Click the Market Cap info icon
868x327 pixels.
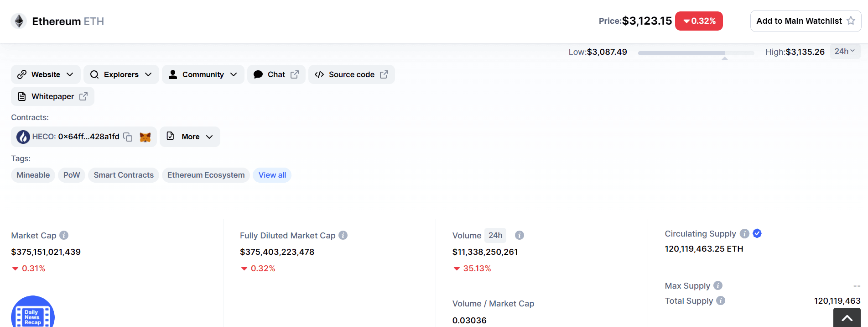coord(64,235)
